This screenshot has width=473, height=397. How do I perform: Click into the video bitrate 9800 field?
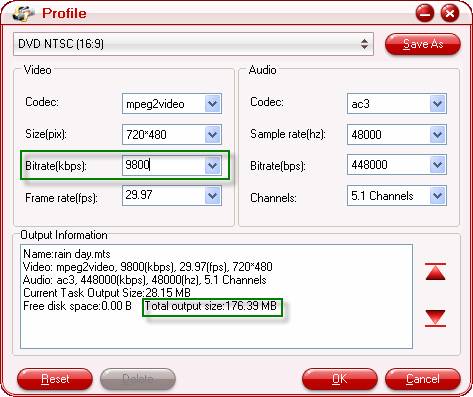[163, 165]
